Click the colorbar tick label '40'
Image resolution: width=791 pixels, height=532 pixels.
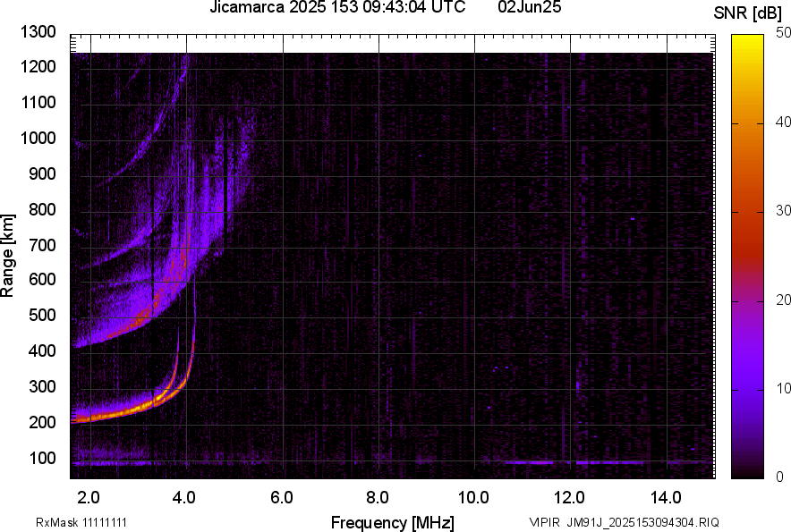point(783,122)
